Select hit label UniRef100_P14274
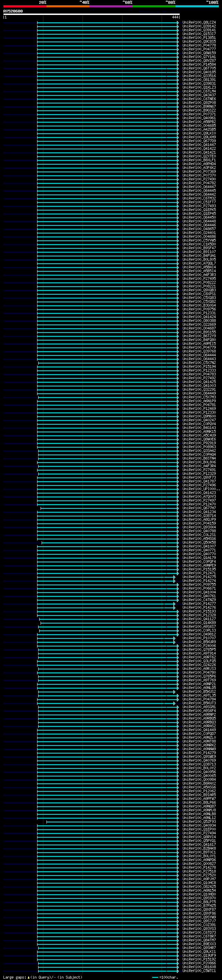222x980 pixels. coord(199,581)
